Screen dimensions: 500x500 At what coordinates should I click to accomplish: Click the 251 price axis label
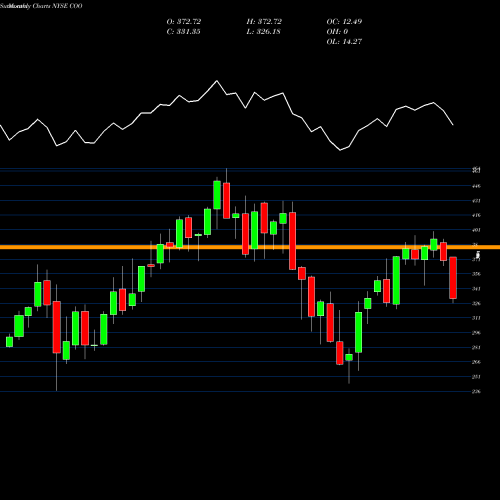click(476, 377)
